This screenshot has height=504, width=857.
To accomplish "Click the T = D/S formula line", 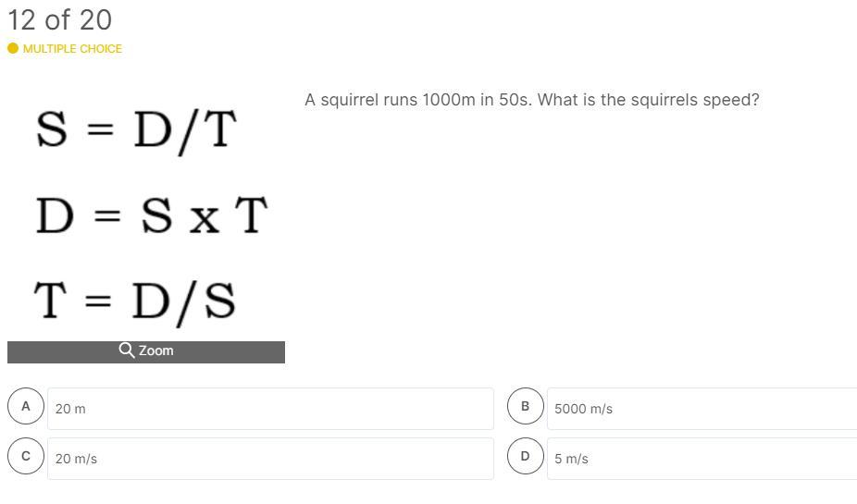I will [x=135, y=301].
